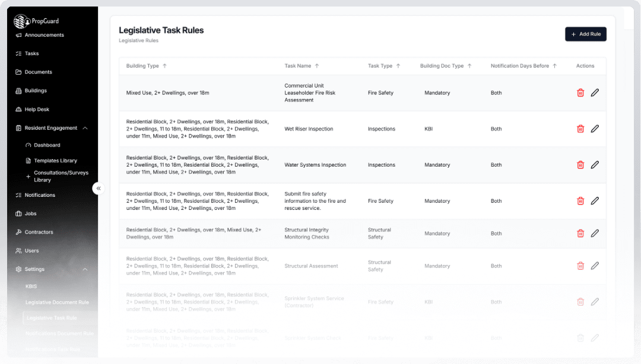Click the PropGuard logo
Image resolution: width=641 pixels, height=364 pixels.
pos(37,21)
